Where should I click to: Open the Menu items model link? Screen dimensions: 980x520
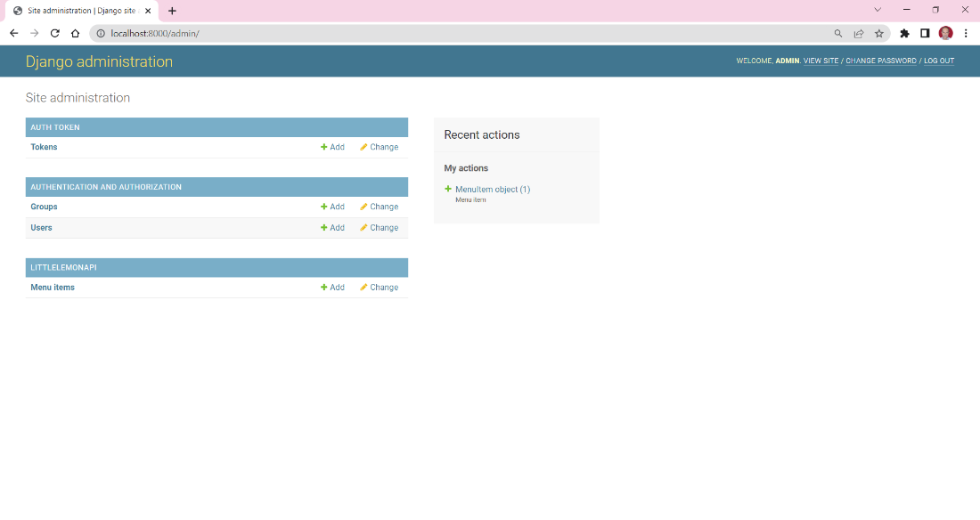[x=53, y=288]
